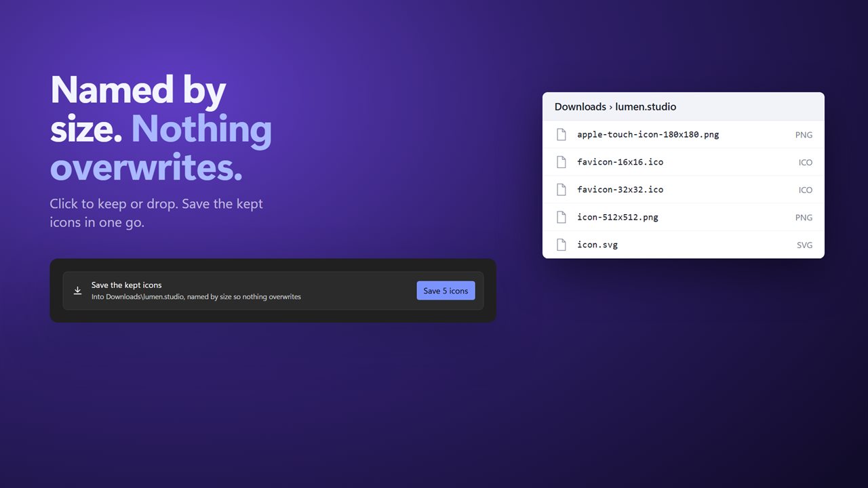The image size is (868, 488).
Task: Click the icon-512x512.png file name
Action: [618, 217]
